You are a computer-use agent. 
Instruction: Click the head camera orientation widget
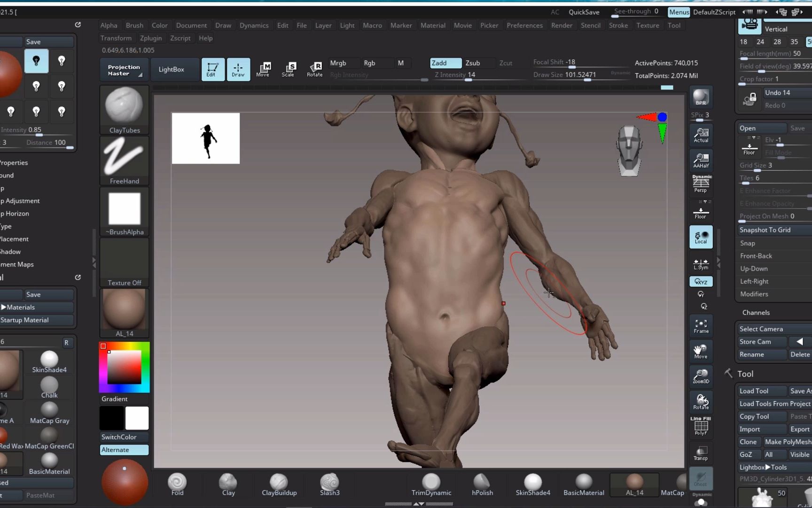coord(629,151)
